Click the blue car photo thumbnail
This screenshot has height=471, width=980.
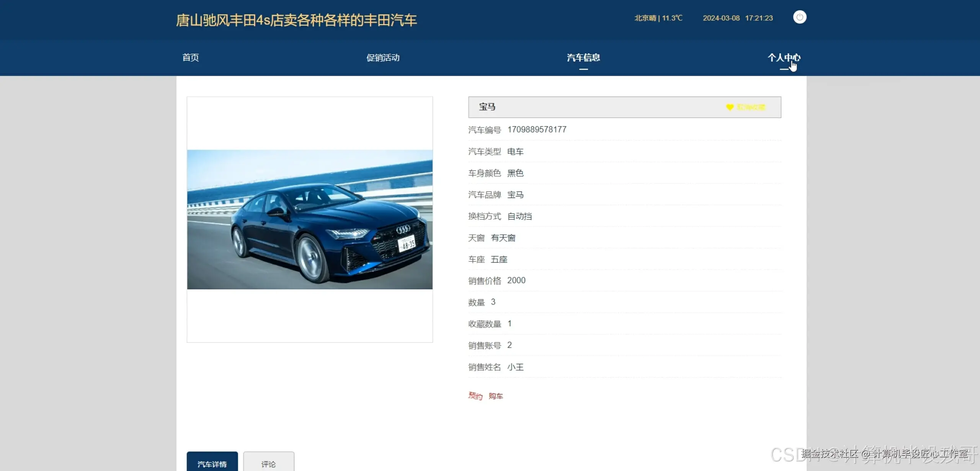[309, 219]
